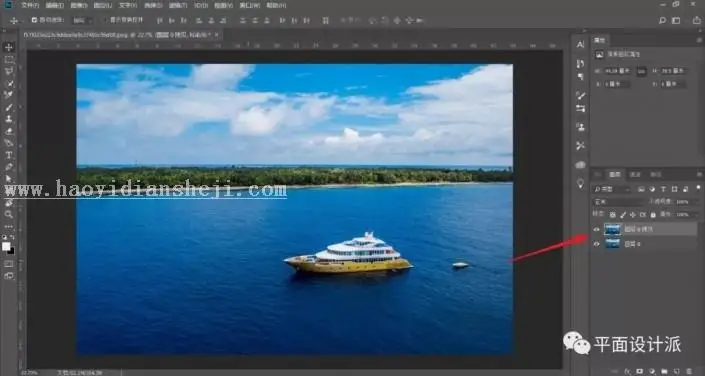Viewport: 705px width, 376px height.
Task: Select the Zoom magnifier tool
Action: tap(9, 215)
